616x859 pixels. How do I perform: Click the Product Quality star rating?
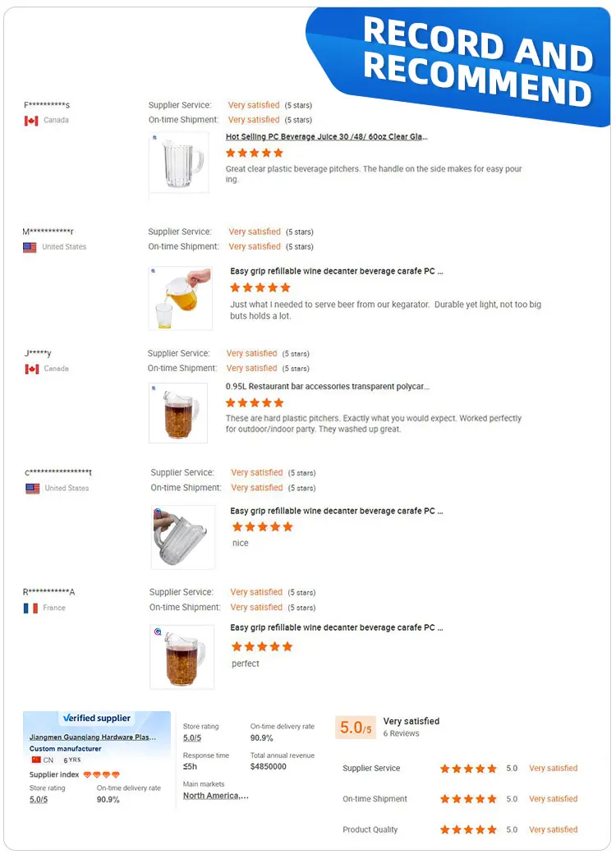pos(468,829)
